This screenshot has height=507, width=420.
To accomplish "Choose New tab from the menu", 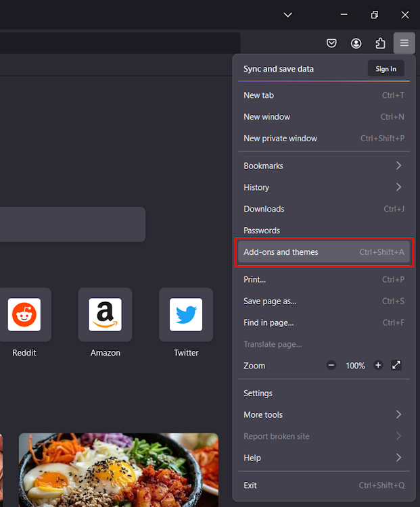I will pos(324,95).
